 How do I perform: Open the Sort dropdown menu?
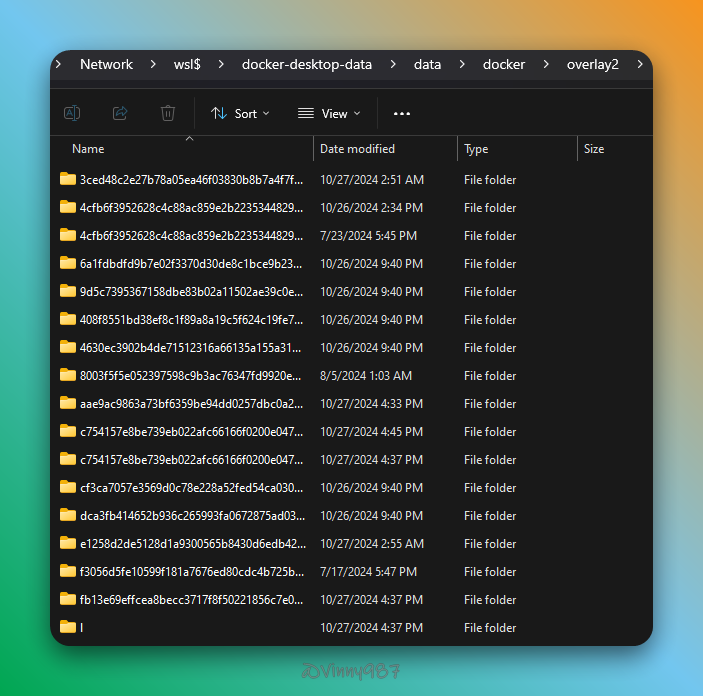point(240,114)
